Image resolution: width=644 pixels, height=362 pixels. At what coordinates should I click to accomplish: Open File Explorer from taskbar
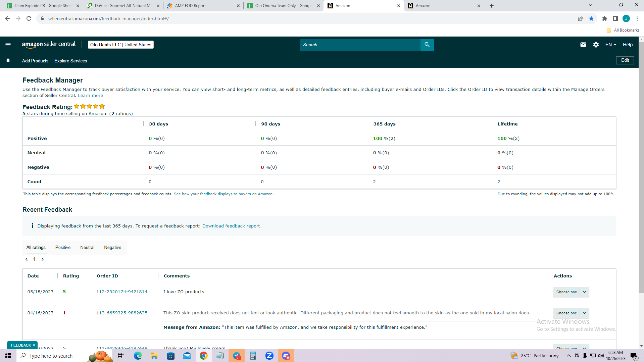[154, 356]
